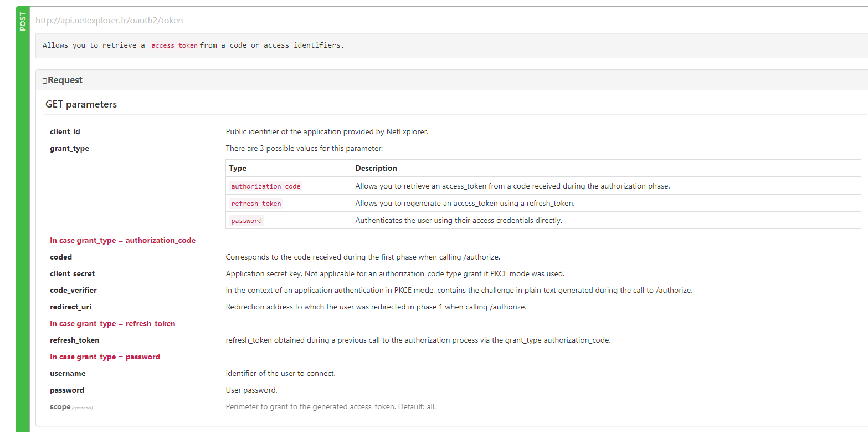The width and height of the screenshot is (868, 432).
Task: Click the password badge in the Type column
Action: coord(246,220)
